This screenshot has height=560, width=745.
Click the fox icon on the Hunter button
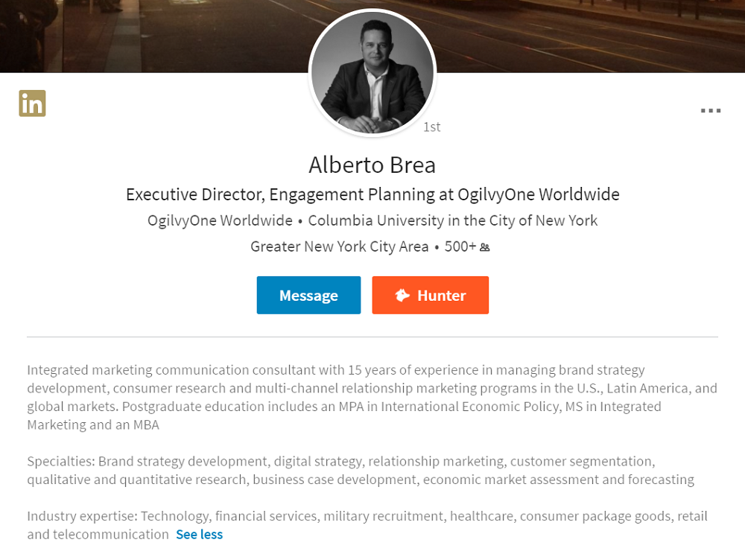tap(402, 296)
